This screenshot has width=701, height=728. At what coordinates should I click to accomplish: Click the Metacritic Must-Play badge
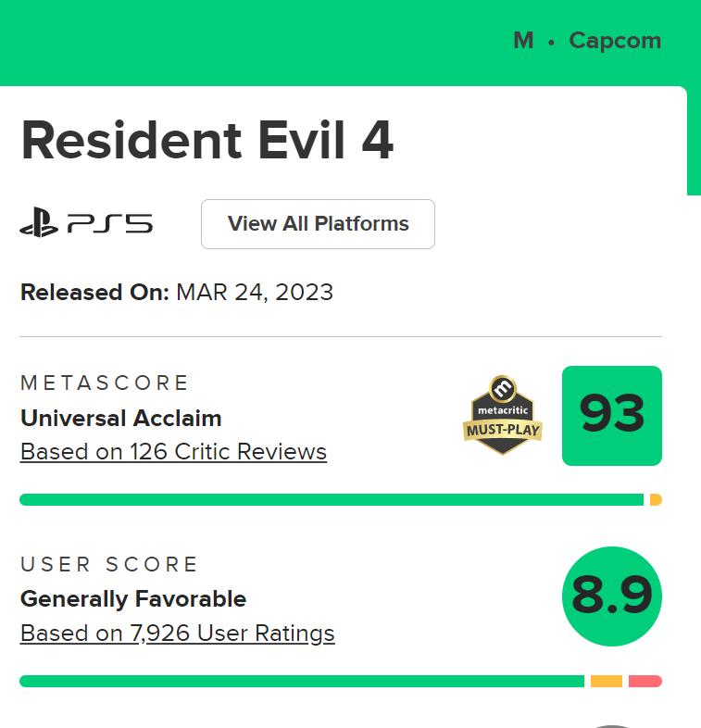pyautogui.click(x=502, y=416)
